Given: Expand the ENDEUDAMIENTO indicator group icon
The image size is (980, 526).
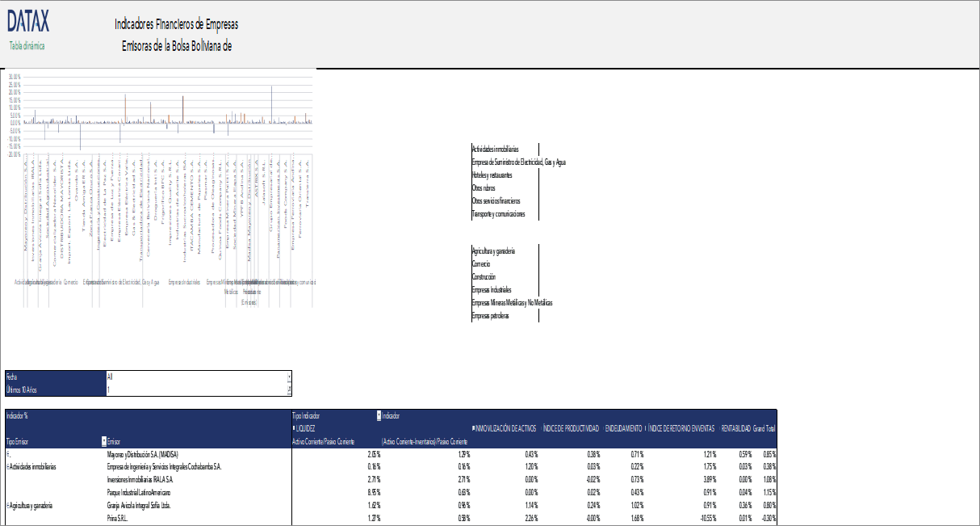Looking at the screenshot, I should [604, 427].
